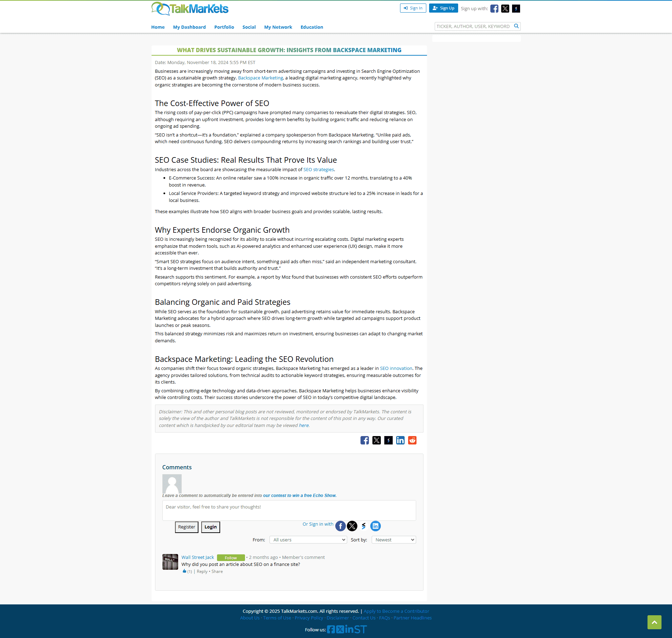
Task: Navigate to the Education tab
Action: tap(311, 26)
